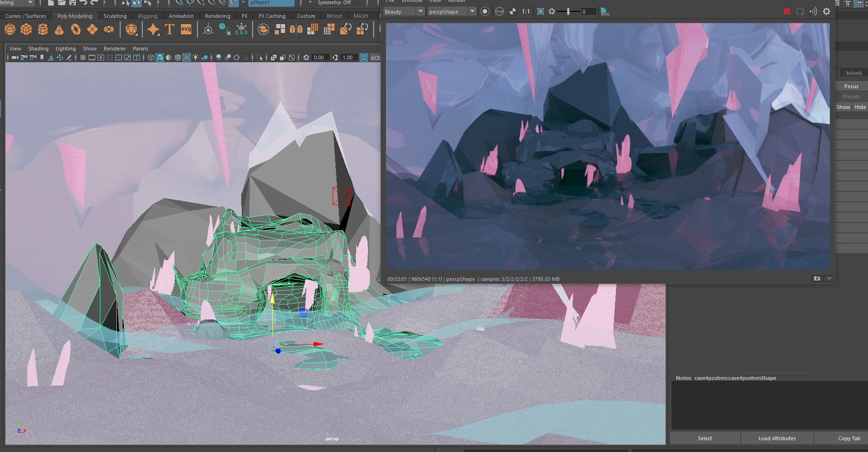Toggle snap to grid in status line
Image resolution: width=868 pixels, height=452 pixels.
pyautogui.click(x=180, y=2)
